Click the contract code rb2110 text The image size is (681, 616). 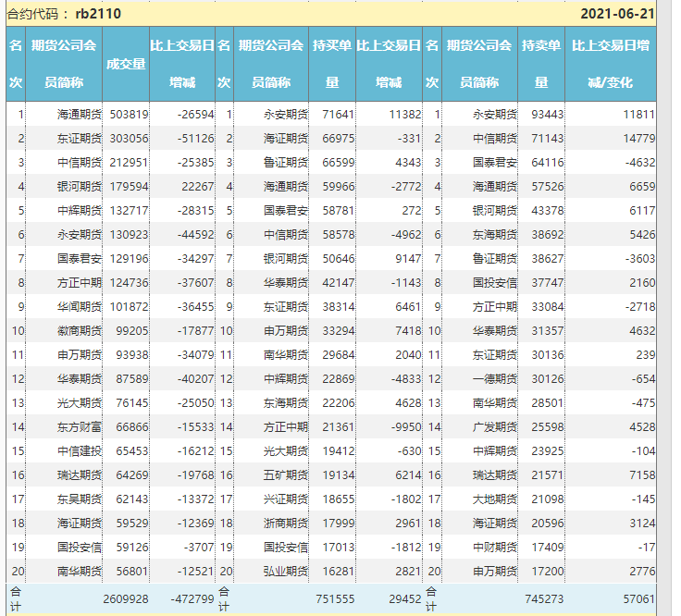(98, 14)
